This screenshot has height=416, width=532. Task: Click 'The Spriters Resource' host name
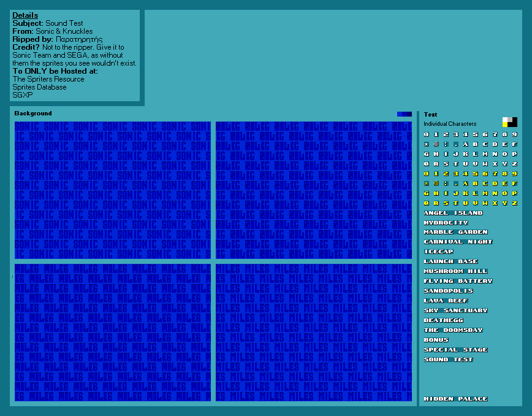tap(48, 79)
